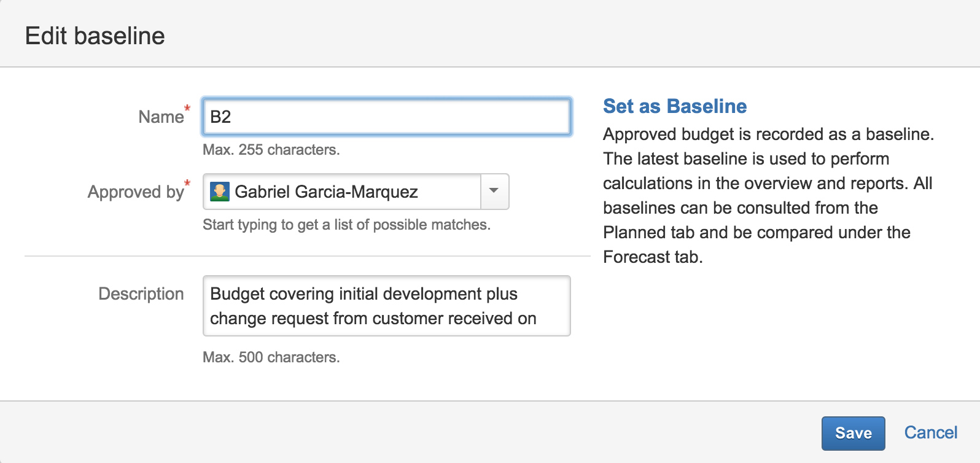This screenshot has height=463, width=980.
Task: Click the Name field containing B2
Action: click(x=387, y=117)
